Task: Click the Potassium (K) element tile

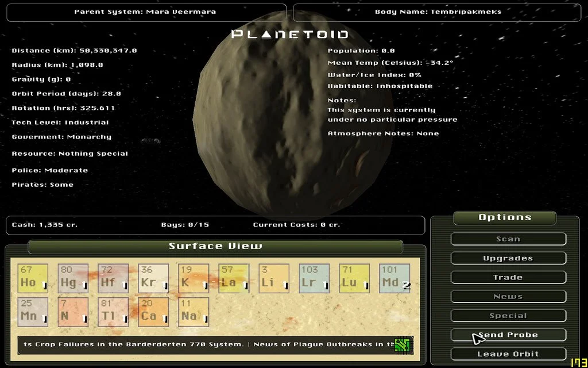Action: tap(194, 278)
